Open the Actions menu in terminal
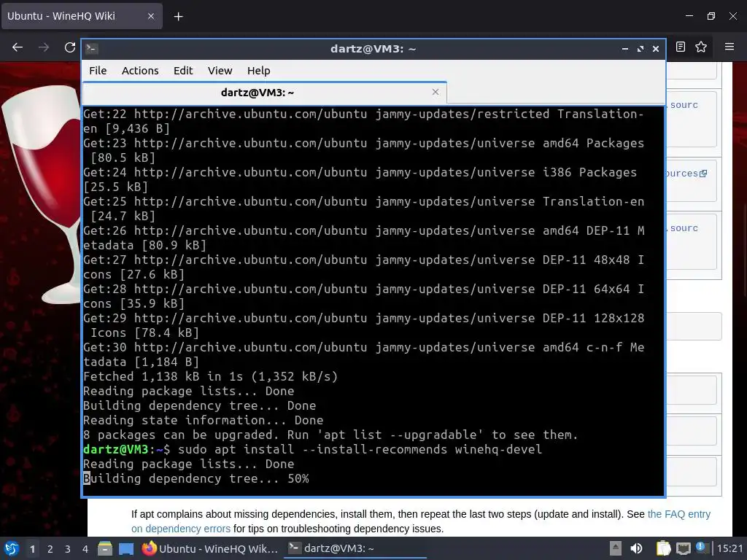Screen dimensions: 747x560 pos(140,71)
